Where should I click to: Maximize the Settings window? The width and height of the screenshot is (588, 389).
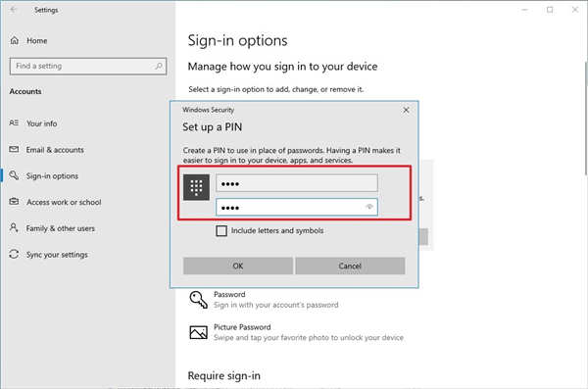550,10
